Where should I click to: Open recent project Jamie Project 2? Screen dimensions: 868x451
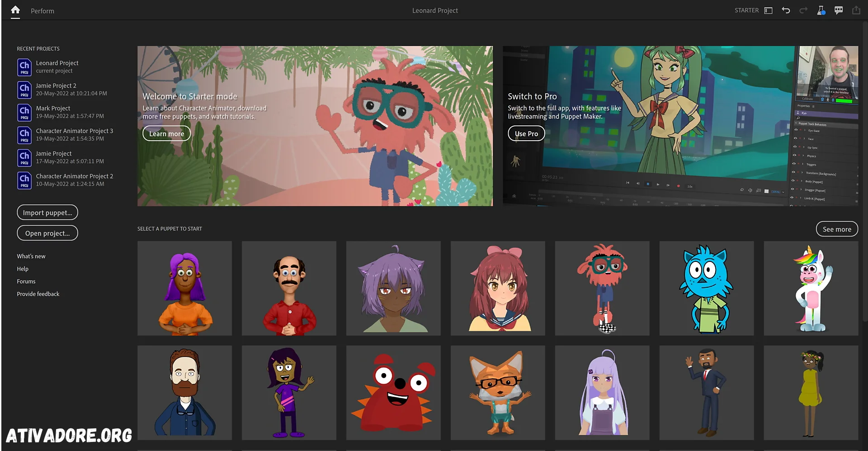coord(71,89)
